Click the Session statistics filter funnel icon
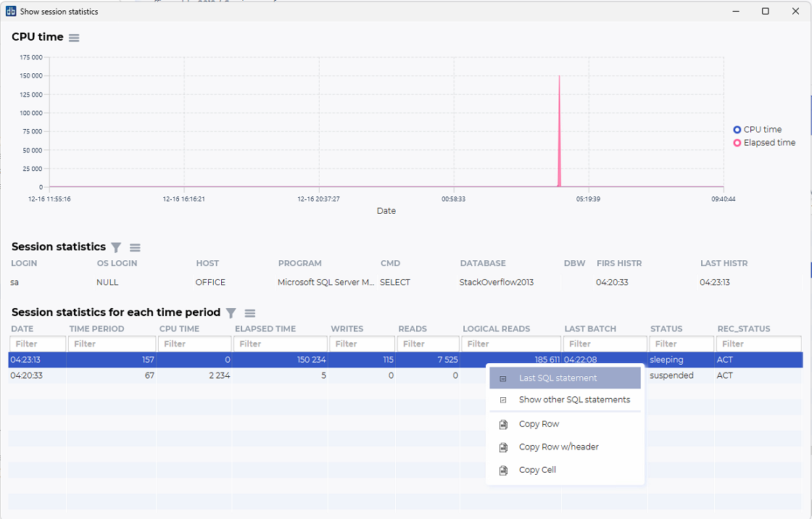812x519 pixels. click(x=116, y=247)
